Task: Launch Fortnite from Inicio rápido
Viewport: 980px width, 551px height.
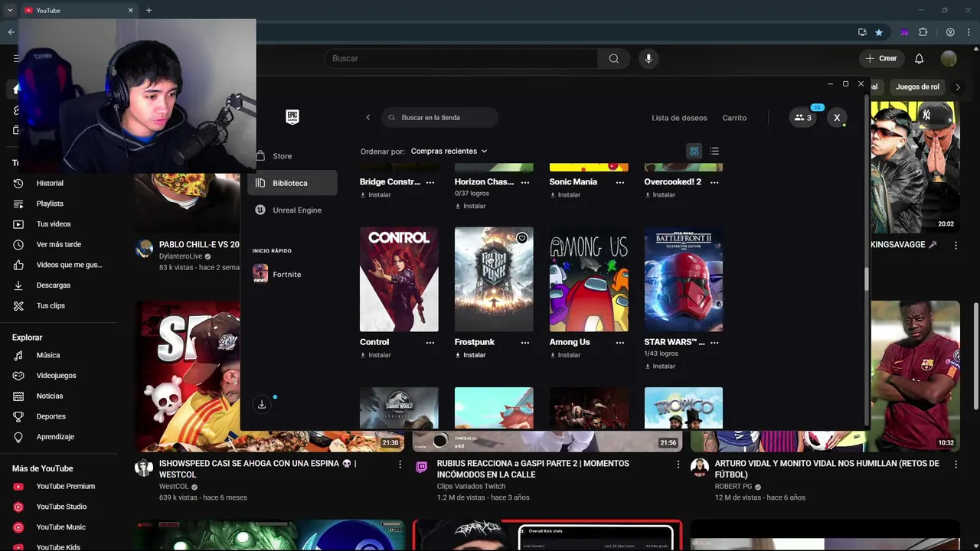Action: point(292,274)
